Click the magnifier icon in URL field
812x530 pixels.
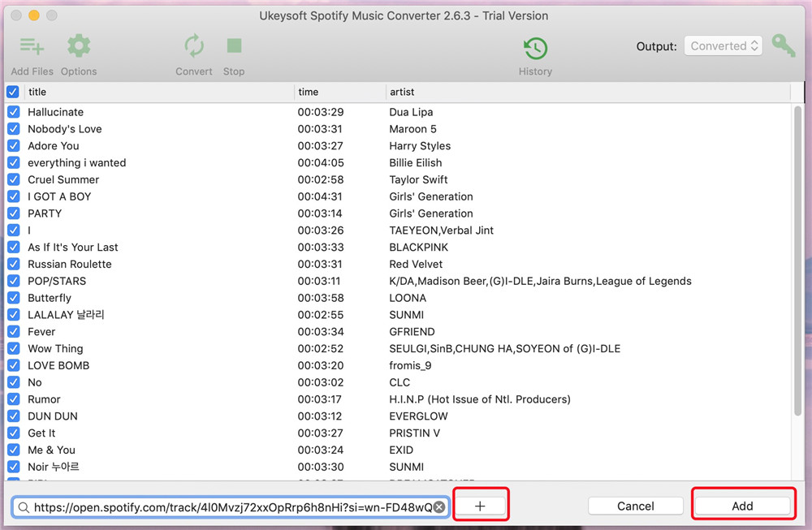tap(24, 507)
